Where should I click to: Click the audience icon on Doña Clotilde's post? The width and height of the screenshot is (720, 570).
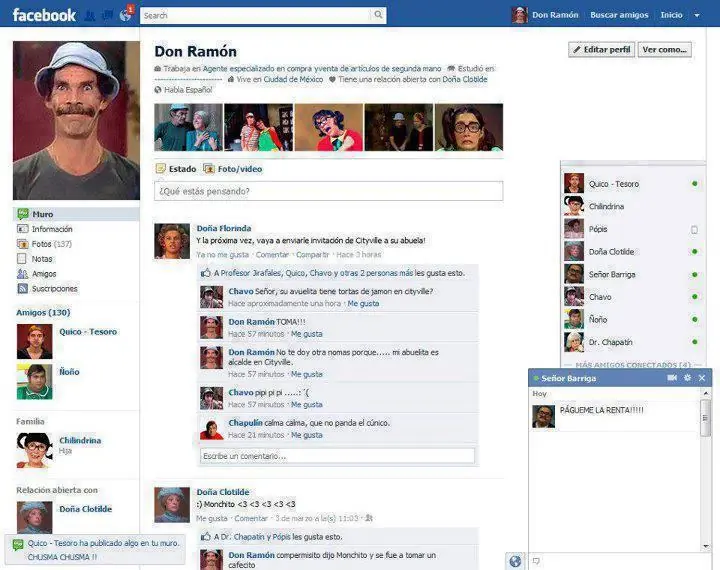coord(368,518)
